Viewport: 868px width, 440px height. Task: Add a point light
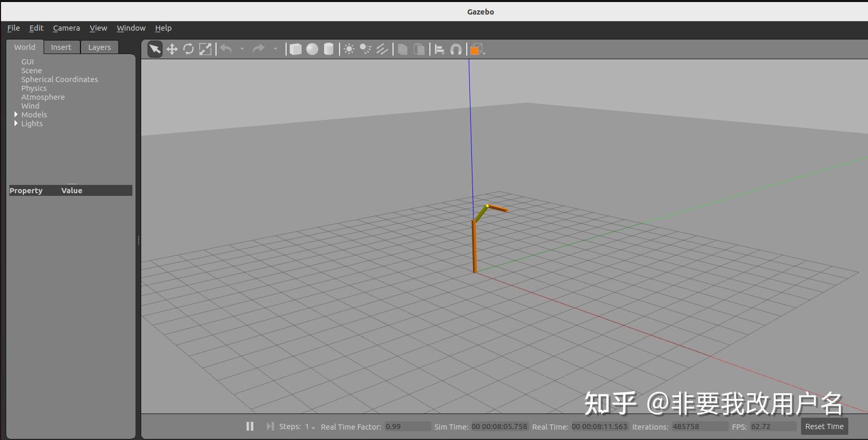[349, 49]
